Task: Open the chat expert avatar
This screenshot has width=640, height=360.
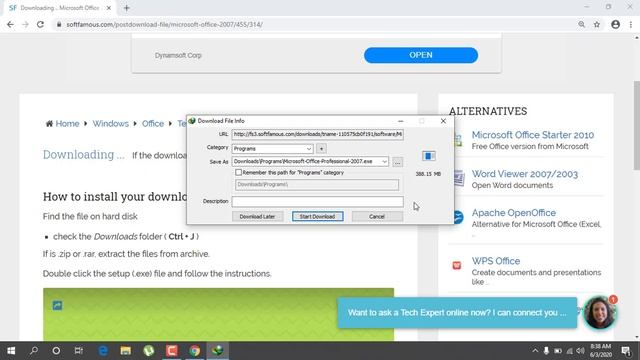Action: (x=599, y=313)
